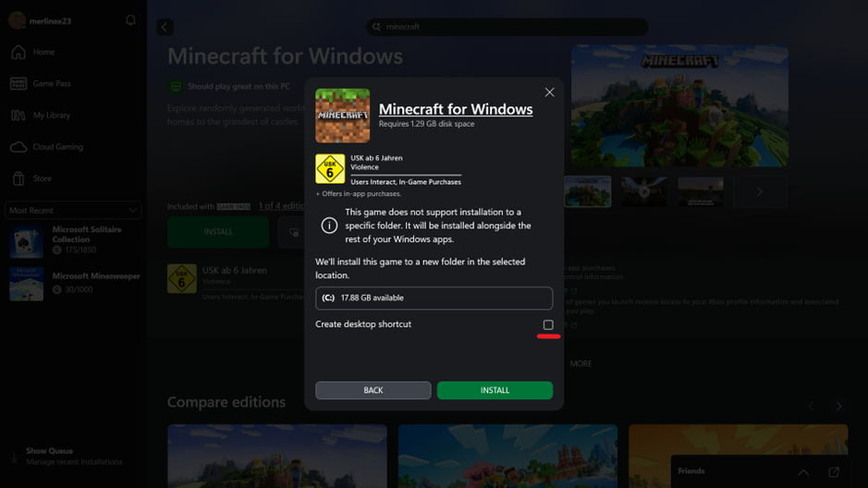Click the back arrow button beside the search box

(165, 27)
